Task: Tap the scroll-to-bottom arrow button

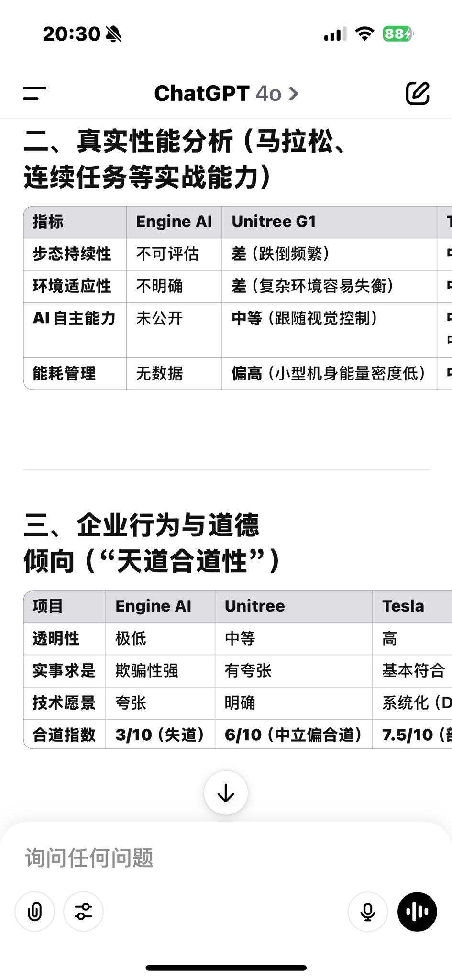Action: (x=226, y=793)
